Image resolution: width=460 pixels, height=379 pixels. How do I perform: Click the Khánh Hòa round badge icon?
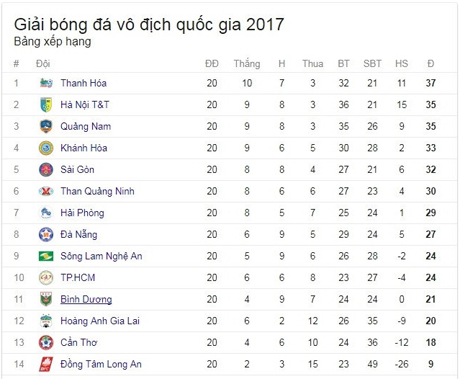click(46, 148)
